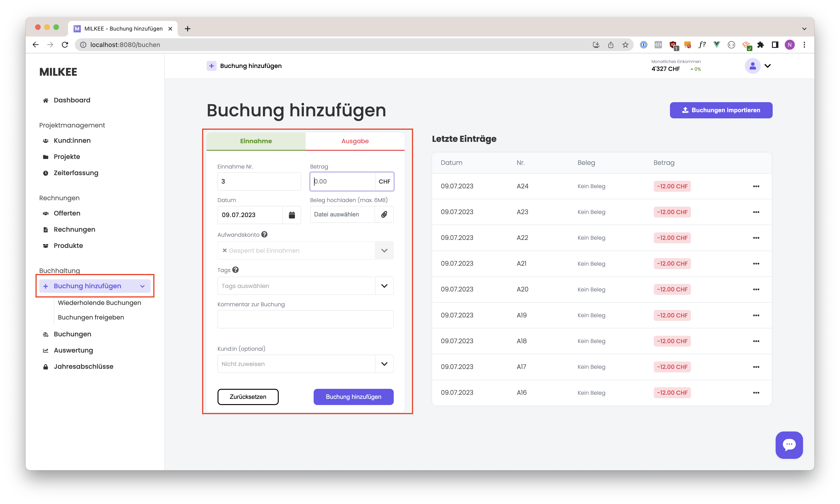
Task: Click the Zurücksetzen button
Action: pos(248,397)
